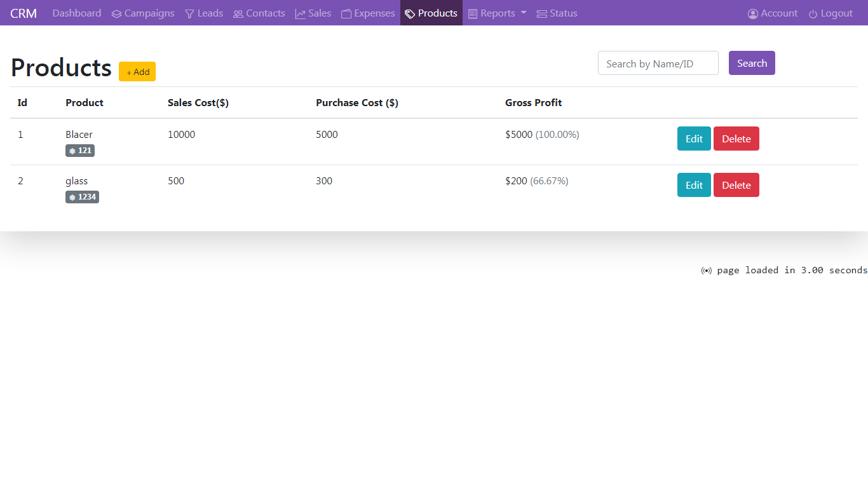The image size is (868, 488).
Task: Click the Sales chart icon
Action: coord(301,14)
